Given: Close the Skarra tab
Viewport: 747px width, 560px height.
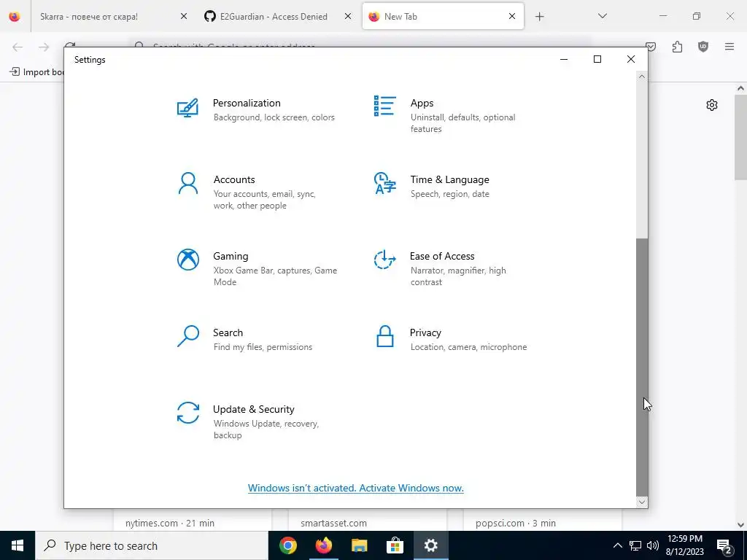Looking at the screenshot, I should coord(183,16).
